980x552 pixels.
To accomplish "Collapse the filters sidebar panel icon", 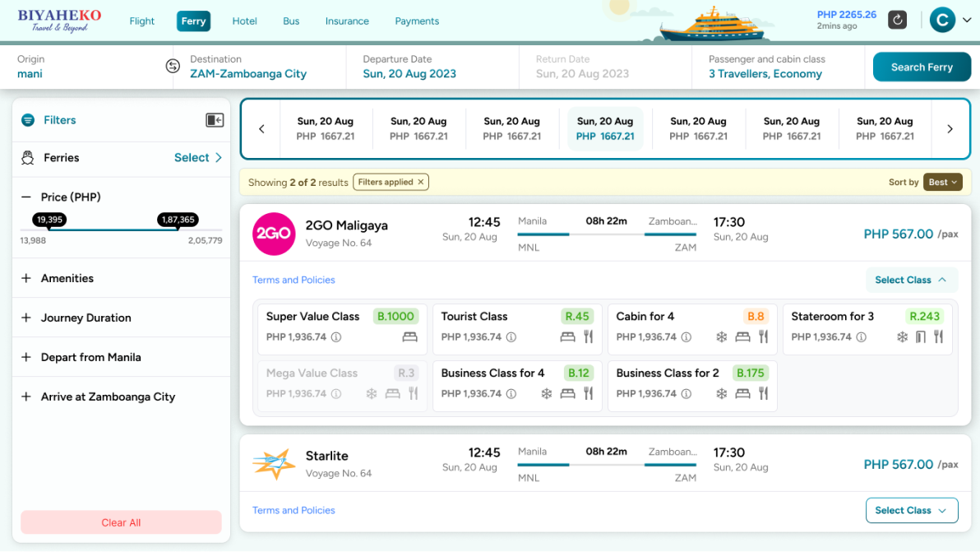I will coord(215,120).
